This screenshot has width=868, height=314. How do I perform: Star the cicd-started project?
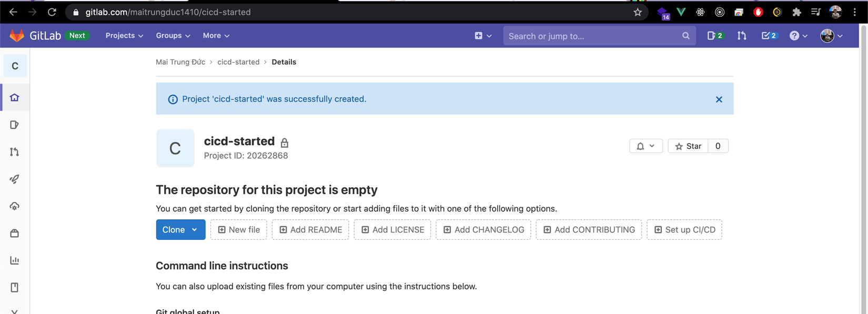click(x=688, y=146)
